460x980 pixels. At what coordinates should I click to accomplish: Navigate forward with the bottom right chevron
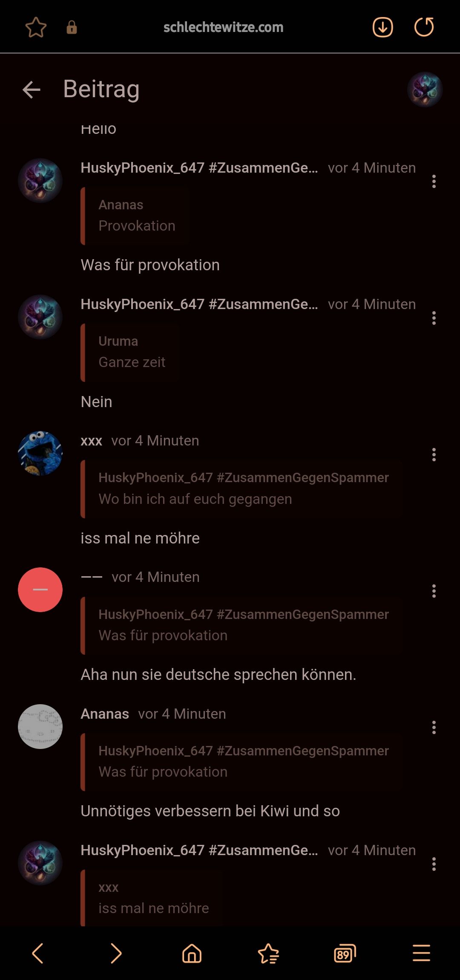point(116,953)
